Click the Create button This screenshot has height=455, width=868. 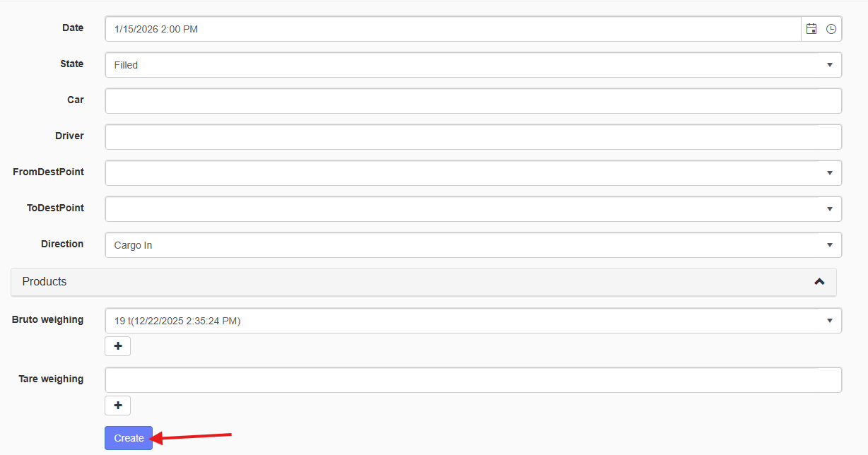click(129, 438)
